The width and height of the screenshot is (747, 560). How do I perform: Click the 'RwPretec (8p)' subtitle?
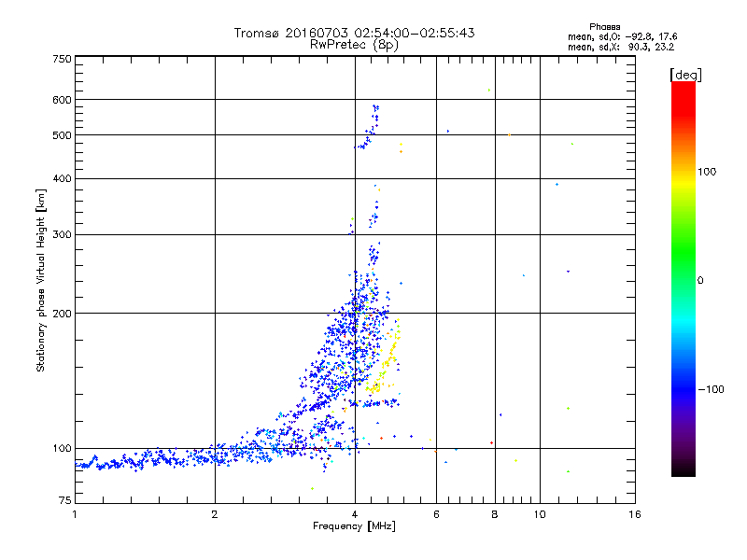(x=354, y=45)
